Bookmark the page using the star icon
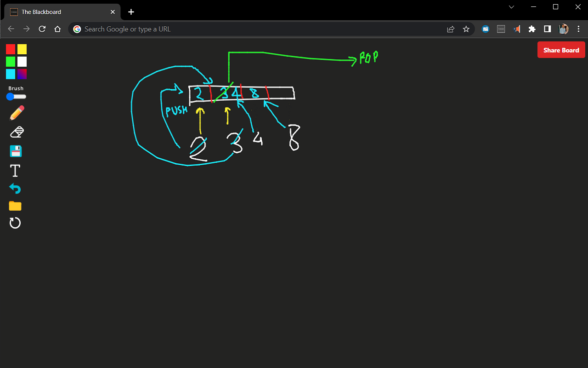 (466, 29)
